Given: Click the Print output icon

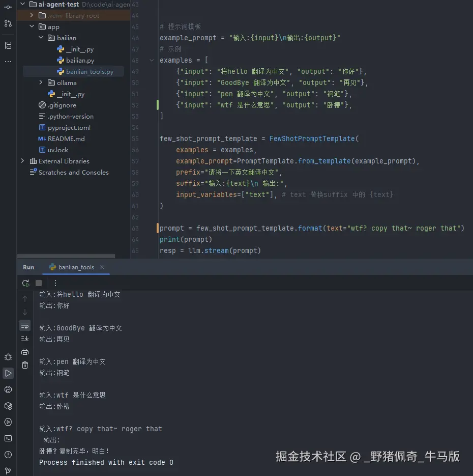Looking at the screenshot, I should point(25,352).
